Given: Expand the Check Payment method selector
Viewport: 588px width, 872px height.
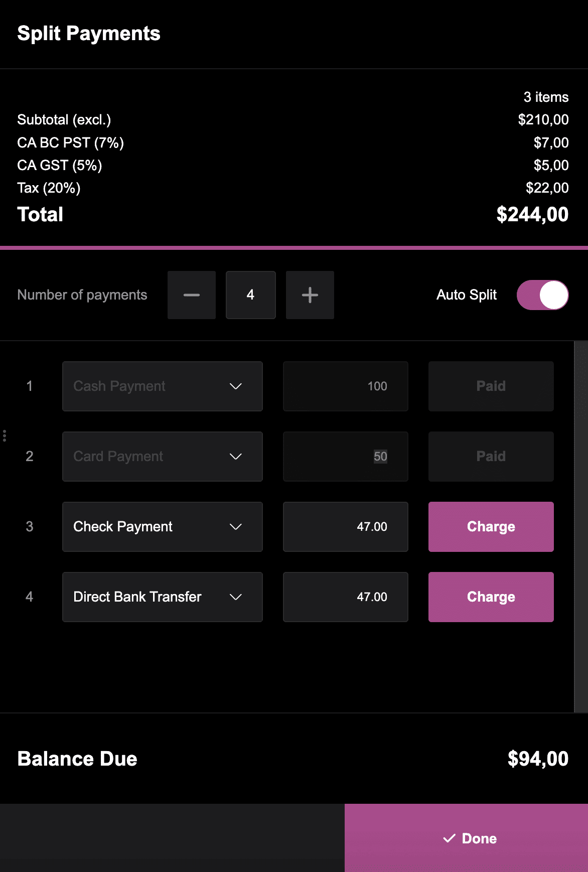Looking at the screenshot, I should coord(162,526).
